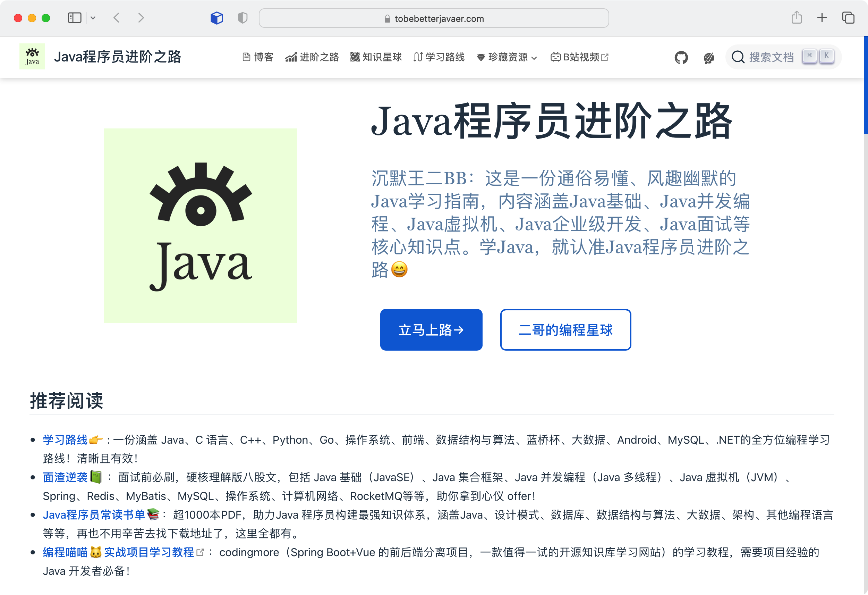Open the GitHub repository icon
Screen dimensions: 868x595
681,57
